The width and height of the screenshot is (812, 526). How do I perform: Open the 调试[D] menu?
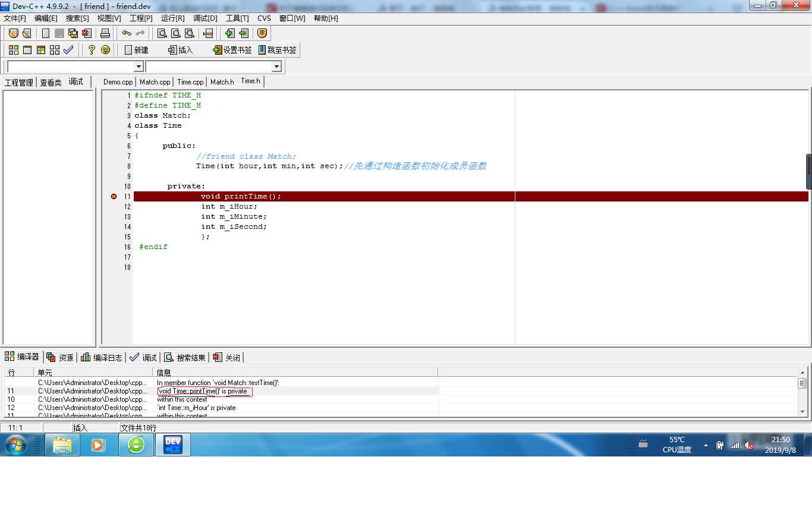205,18
